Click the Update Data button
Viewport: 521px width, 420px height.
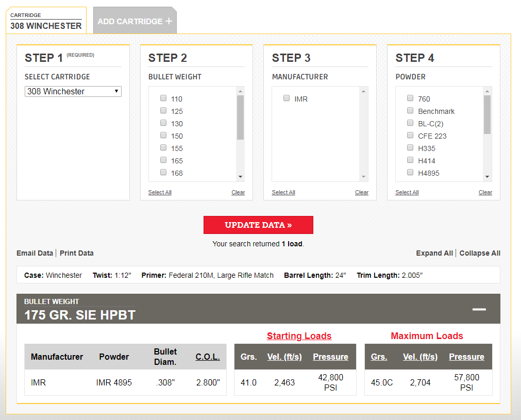tap(258, 225)
